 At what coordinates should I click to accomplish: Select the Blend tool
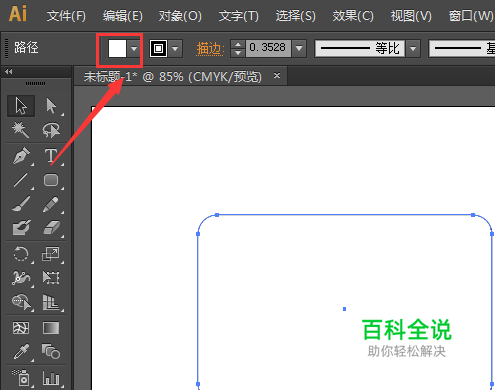point(51,352)
